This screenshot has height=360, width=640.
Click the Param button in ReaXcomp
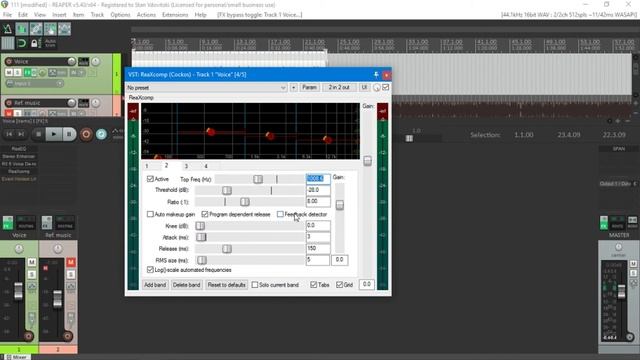point(309,88)
